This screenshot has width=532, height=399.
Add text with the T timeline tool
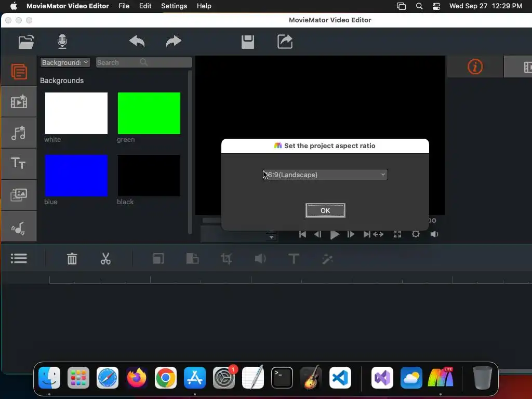coord(294,259)
